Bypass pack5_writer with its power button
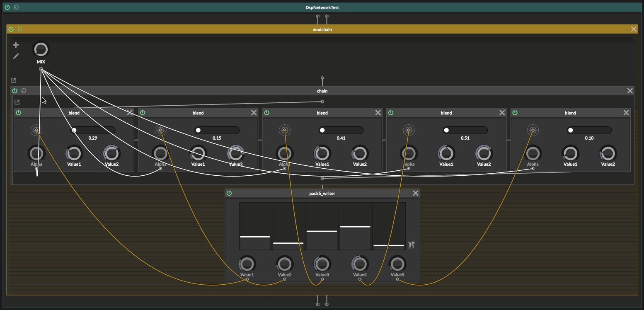The width and height of the screenshot is (644, 310). click(x=229, y=193)
